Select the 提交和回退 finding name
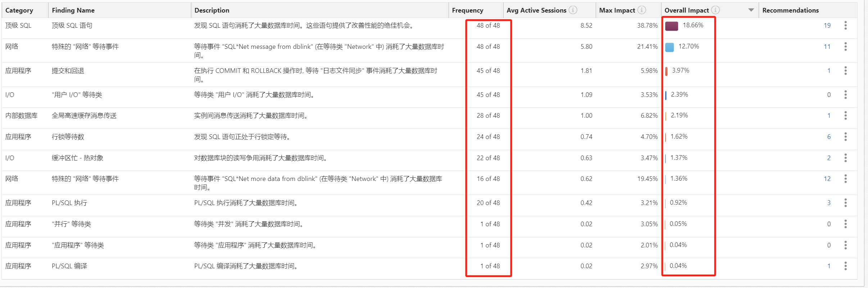The width and height of the screenshot is (868, 288). click(x=68, y=71)
